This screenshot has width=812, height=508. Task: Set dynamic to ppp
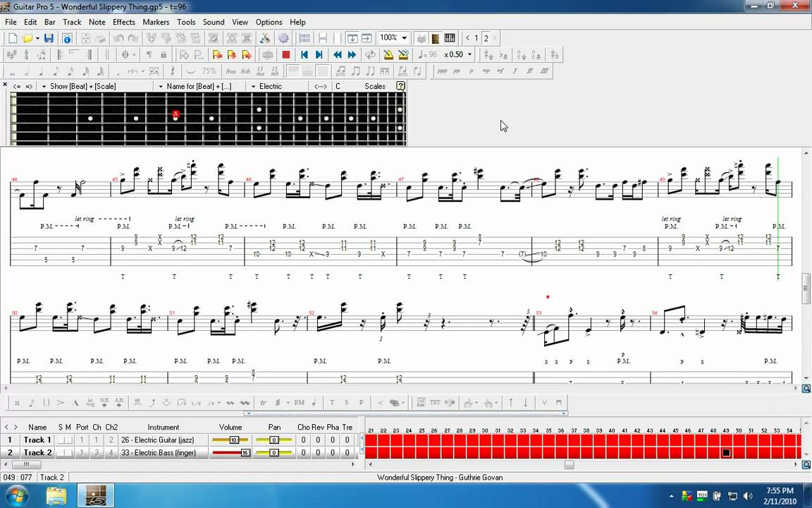coord(442,71)
